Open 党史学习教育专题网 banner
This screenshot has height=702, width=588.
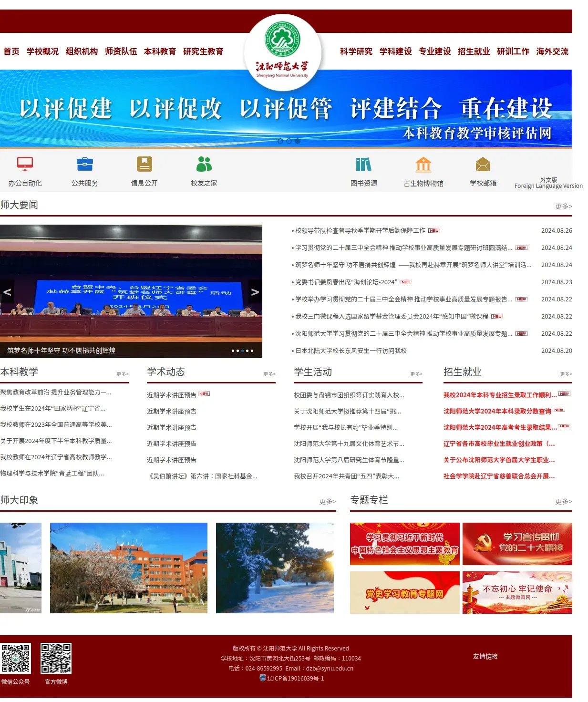click(405, 592)
